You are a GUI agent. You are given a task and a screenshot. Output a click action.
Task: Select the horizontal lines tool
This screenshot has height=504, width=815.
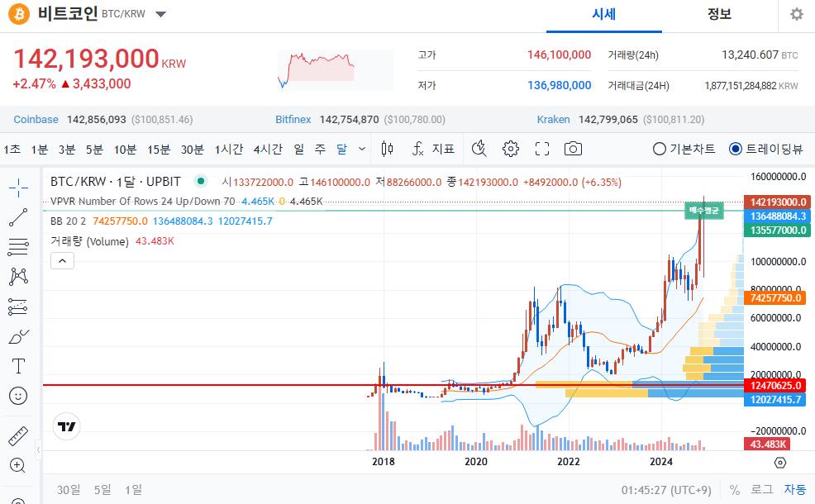click(x=18, y=247)
